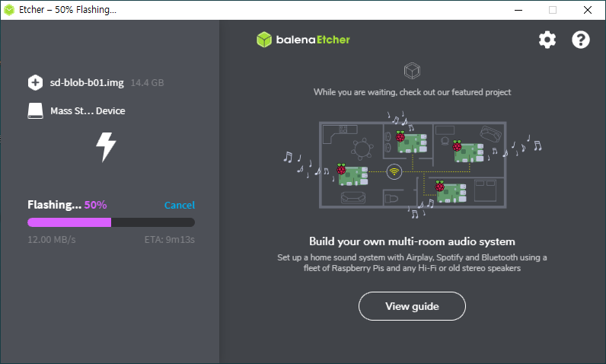Minimize the Etcher window

518,10
